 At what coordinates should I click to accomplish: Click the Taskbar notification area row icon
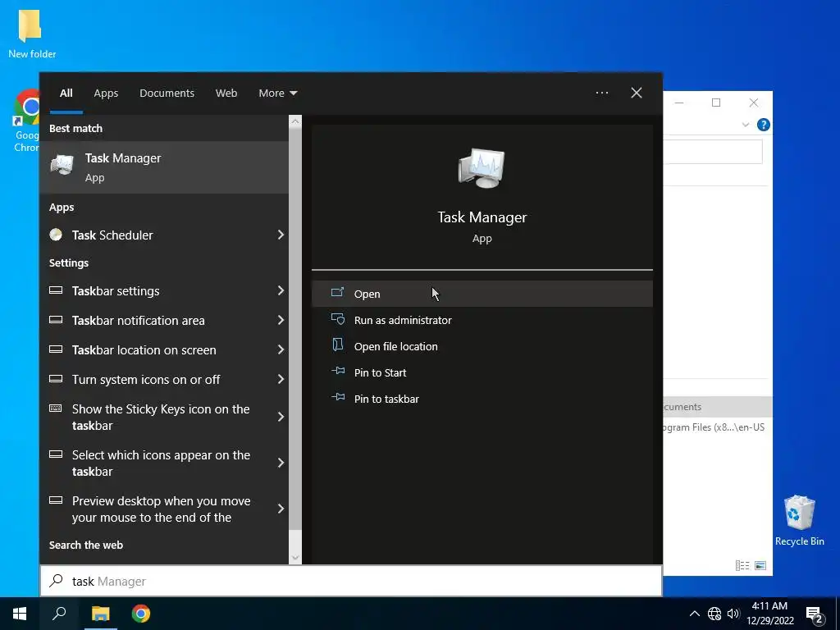click(x=56, y=320)
